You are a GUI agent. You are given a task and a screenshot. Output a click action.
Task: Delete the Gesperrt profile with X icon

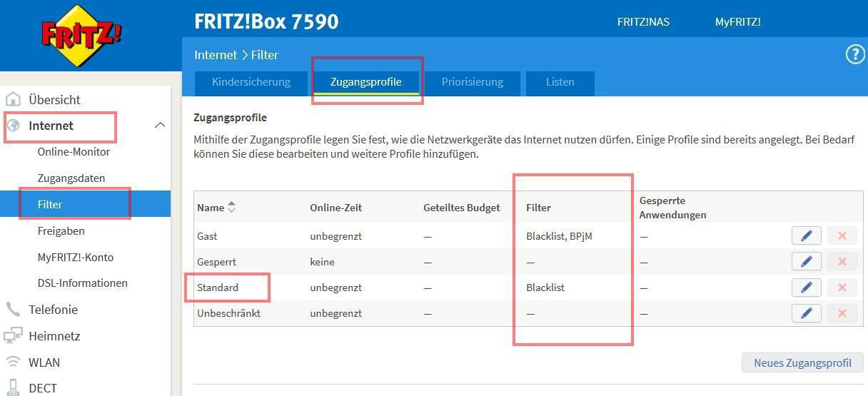click(842, 261)
